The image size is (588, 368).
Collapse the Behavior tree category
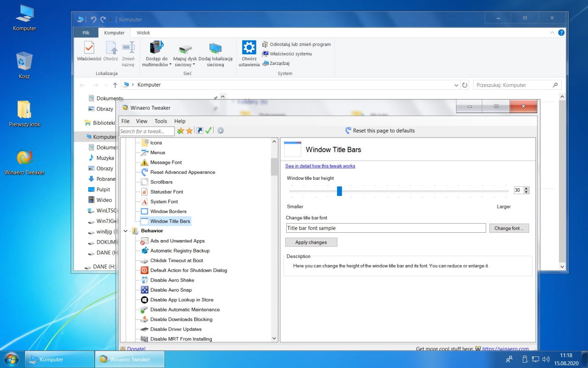point(125,231)
